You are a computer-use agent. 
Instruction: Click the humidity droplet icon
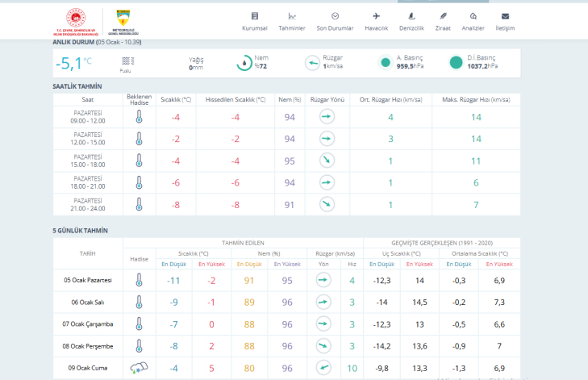pos(244,62)
